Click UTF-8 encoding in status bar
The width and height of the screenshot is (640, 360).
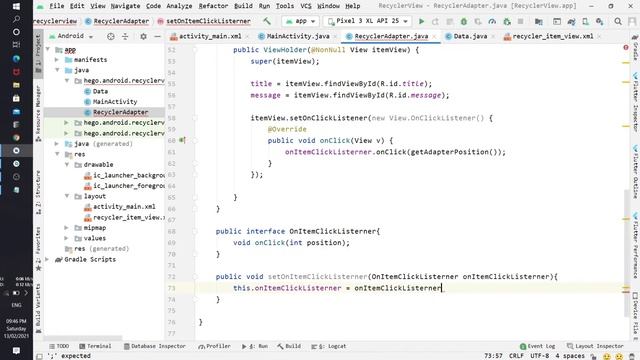point(540,356)
